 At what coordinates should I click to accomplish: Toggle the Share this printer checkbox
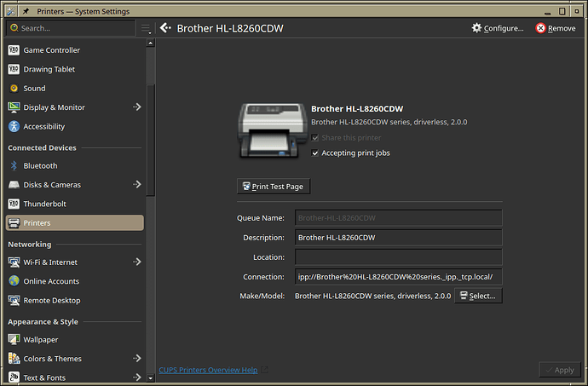click(x=315, y=138)
